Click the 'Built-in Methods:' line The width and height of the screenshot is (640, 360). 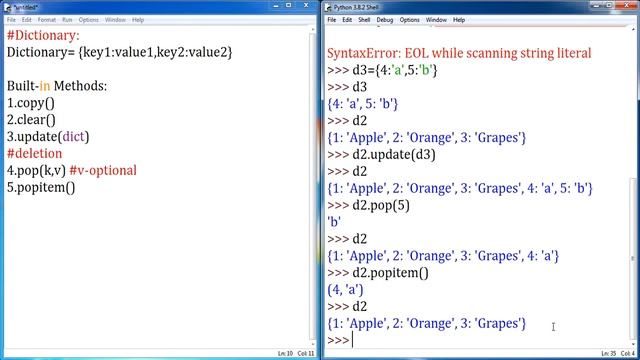click(x=57, y=86)
